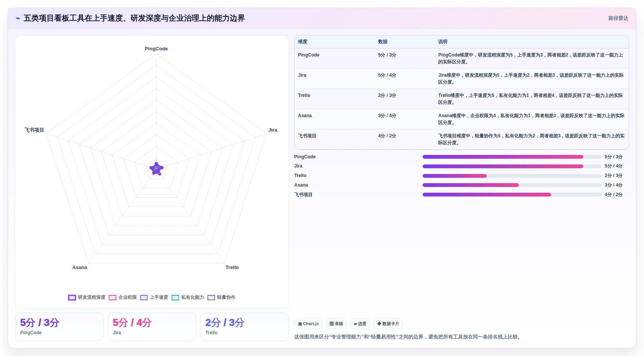Toggle the 上手速度 legend swatch
644x356 pixels.
(x=144, y=298)
